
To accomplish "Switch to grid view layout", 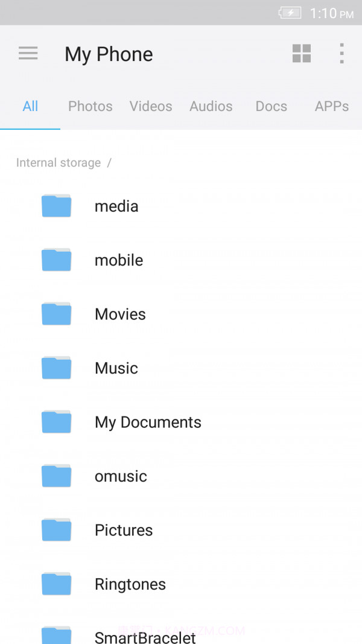I will 302,53.
